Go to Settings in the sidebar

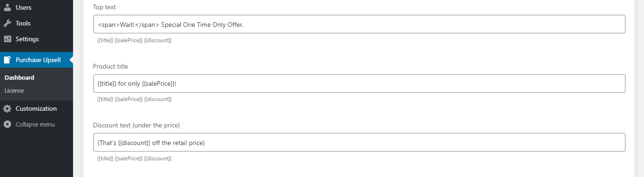[x=37, y=39]
